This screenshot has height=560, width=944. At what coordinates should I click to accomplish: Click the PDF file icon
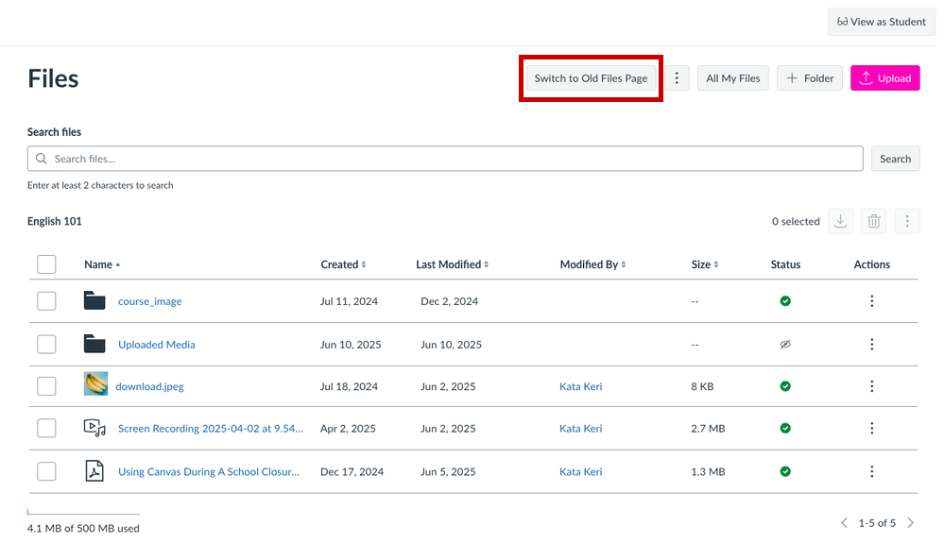(x=94, y=471)
